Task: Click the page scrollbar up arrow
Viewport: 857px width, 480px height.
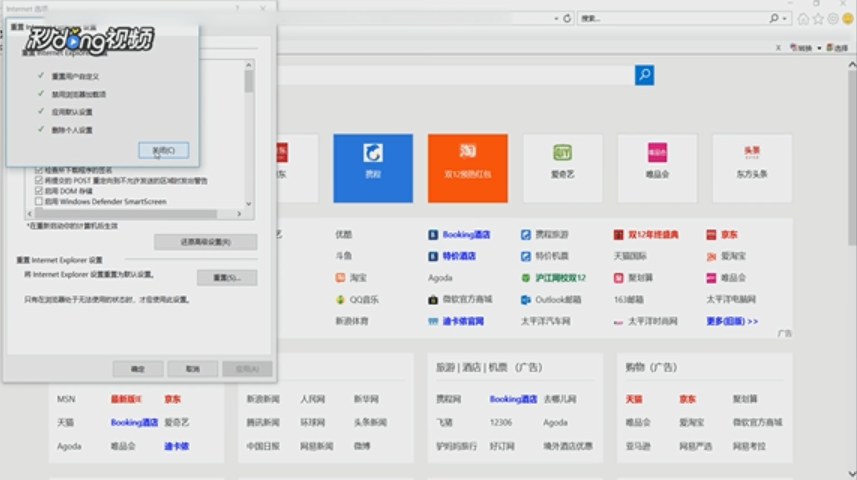Action: pyautogui.click(x=852, y=65)
